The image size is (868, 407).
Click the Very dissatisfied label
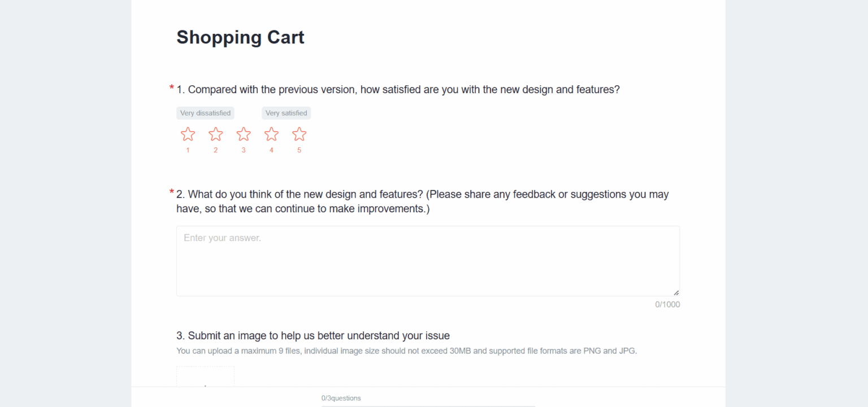click(205, 113)
